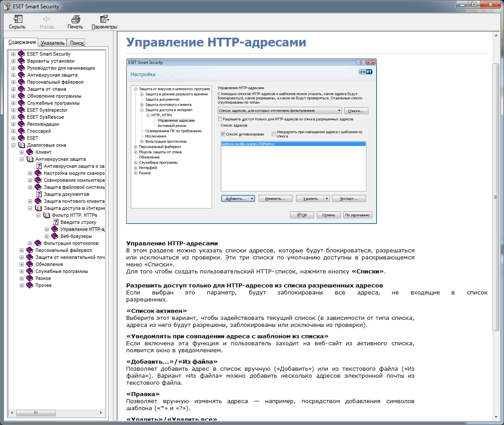
Task: Click book icon beside Сканирование компьютера
Action: click(38, 180)
